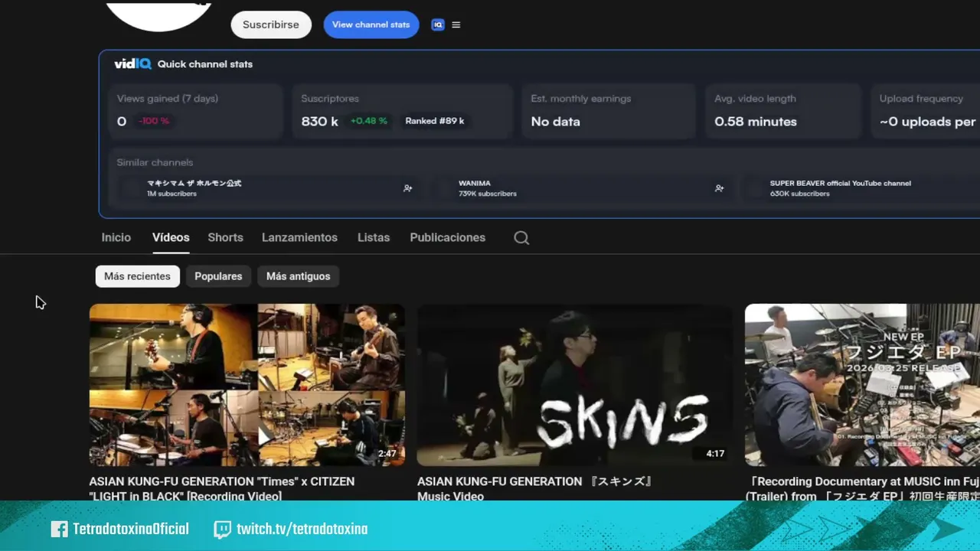
Task: Click the Ranked #89 k badge
Action: [435, 121]
